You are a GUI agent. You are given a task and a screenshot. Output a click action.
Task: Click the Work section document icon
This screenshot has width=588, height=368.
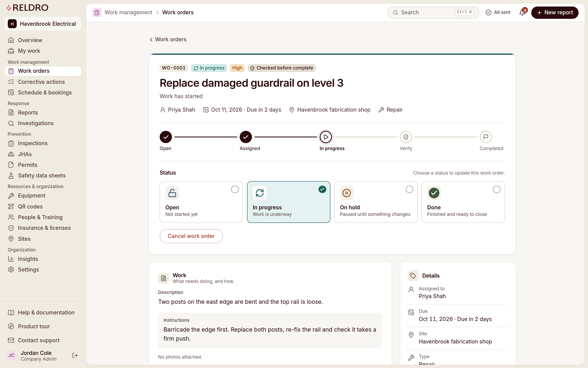point(164,278)
